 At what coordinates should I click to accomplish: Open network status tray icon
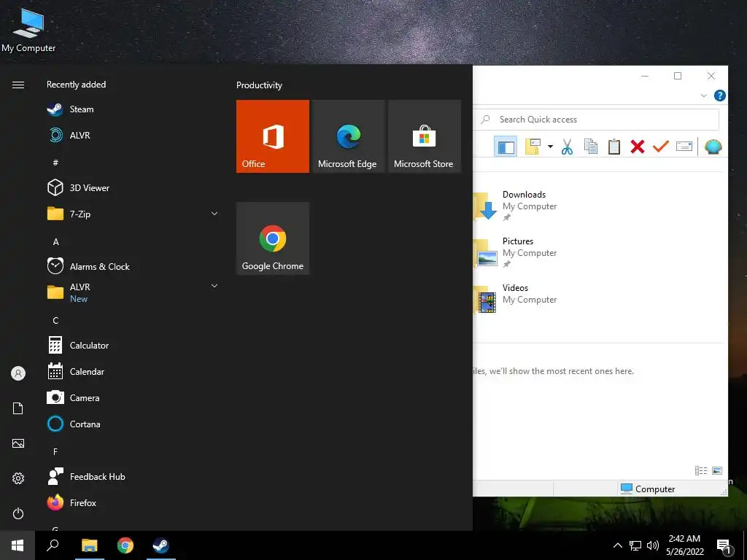coord(635,545)
